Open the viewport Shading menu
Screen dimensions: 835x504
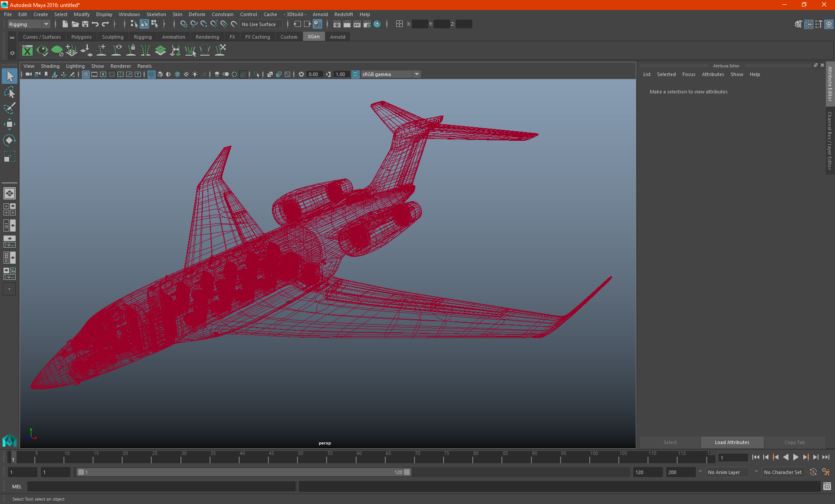[x=50, y=66]
